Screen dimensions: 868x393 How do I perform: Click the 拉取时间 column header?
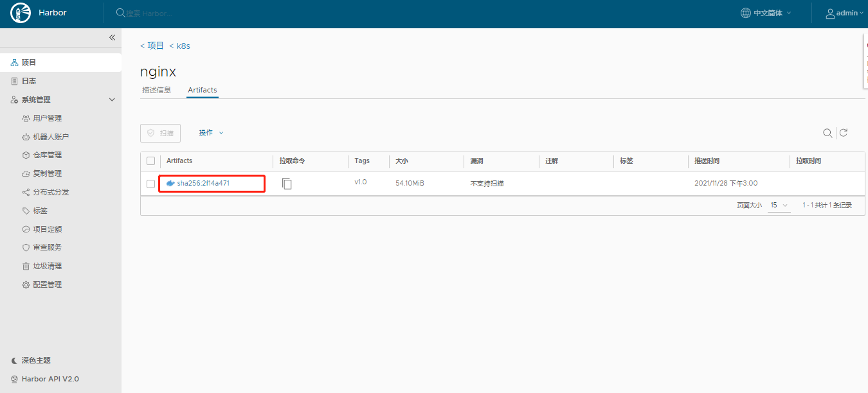point(808,161)
